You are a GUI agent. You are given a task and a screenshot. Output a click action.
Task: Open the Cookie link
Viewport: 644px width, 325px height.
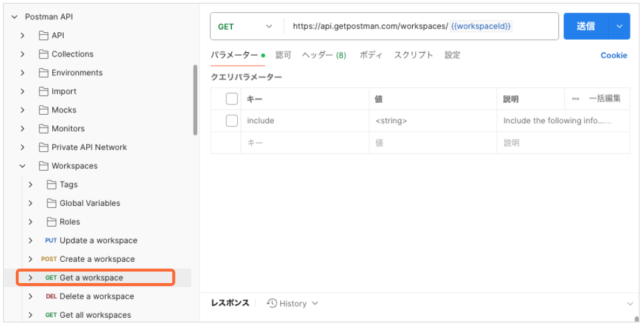click(614, 55)
